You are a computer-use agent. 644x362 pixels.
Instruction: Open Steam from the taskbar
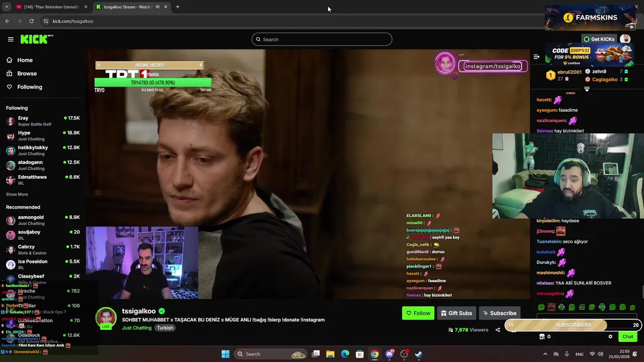[419, 354]
